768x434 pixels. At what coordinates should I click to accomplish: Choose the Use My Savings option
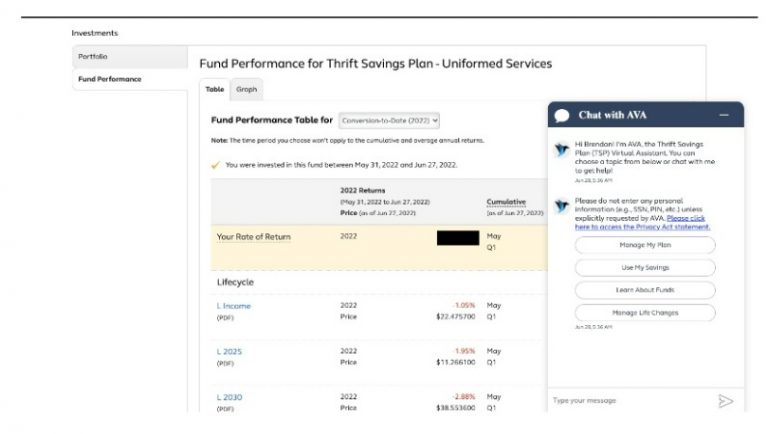(645, 268)
